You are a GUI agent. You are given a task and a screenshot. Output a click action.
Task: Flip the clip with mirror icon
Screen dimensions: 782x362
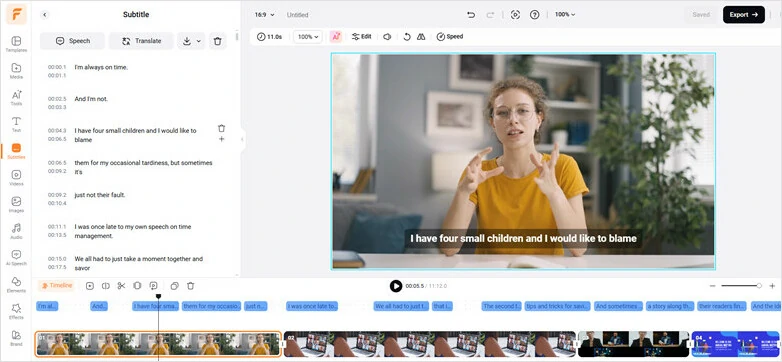421,37
